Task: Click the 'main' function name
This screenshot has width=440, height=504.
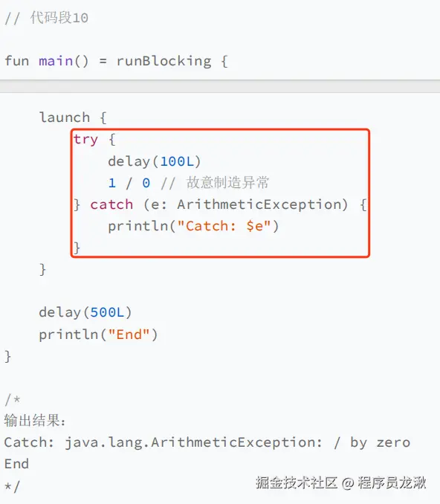Action: pyautogui.click(x=56, y=60)
